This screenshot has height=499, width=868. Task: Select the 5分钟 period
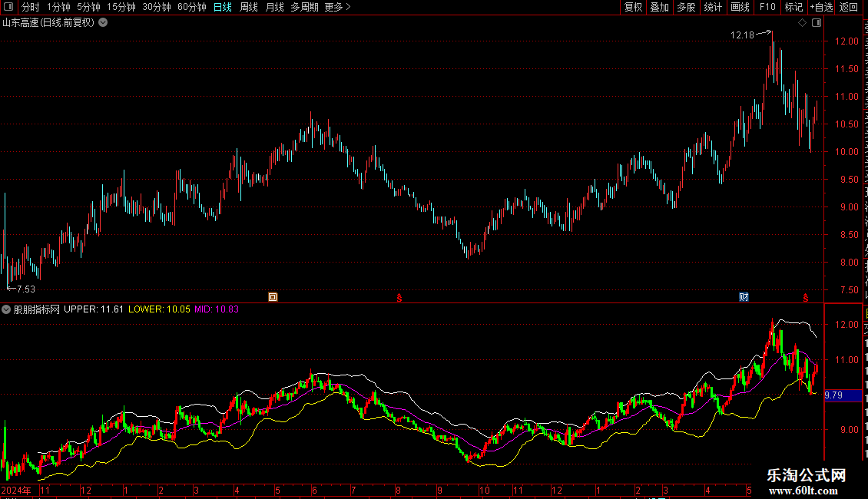(88, 7)
